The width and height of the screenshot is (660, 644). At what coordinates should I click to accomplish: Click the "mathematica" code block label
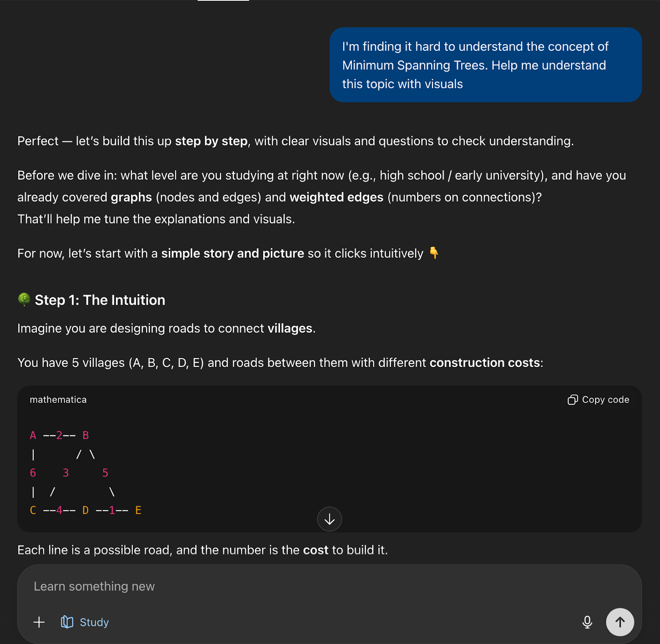[58, 400]
